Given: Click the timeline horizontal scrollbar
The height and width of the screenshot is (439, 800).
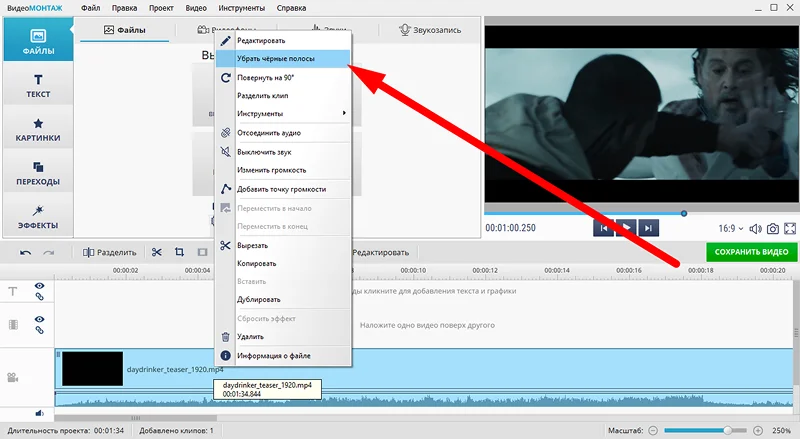Looking at the screenshot, I should click(x=136, y=418).
